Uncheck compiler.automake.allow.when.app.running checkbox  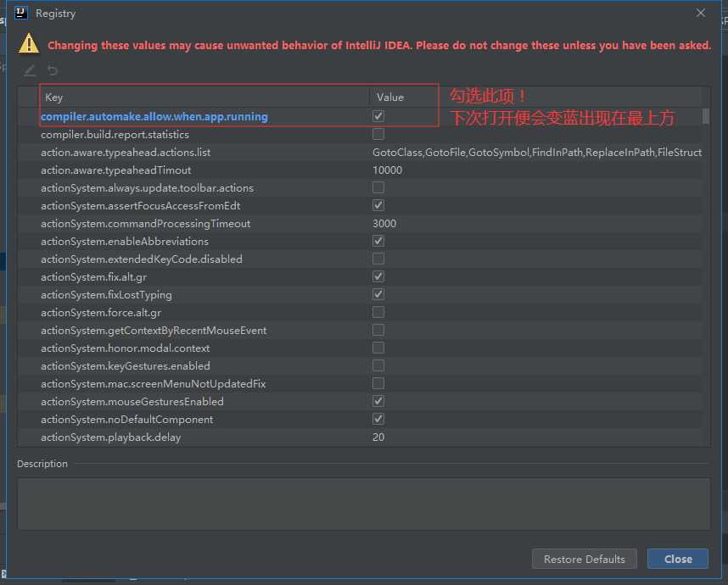378,116
